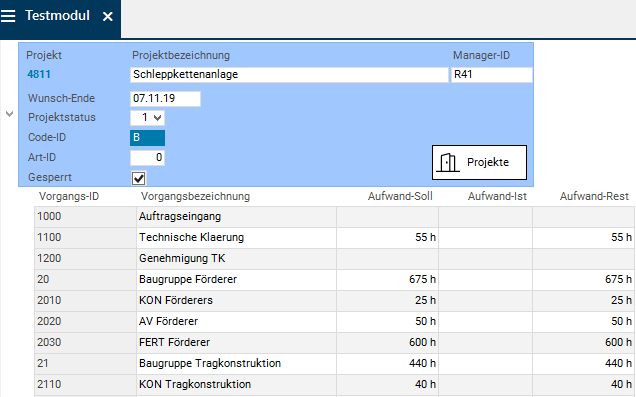Click the Projekte door button

coord(479,162)
